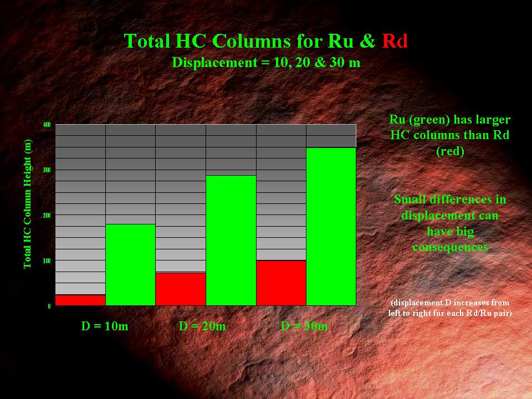Click the 300 y-axis tick label
This screenshot has height=399, width=532.
[47, 170]
